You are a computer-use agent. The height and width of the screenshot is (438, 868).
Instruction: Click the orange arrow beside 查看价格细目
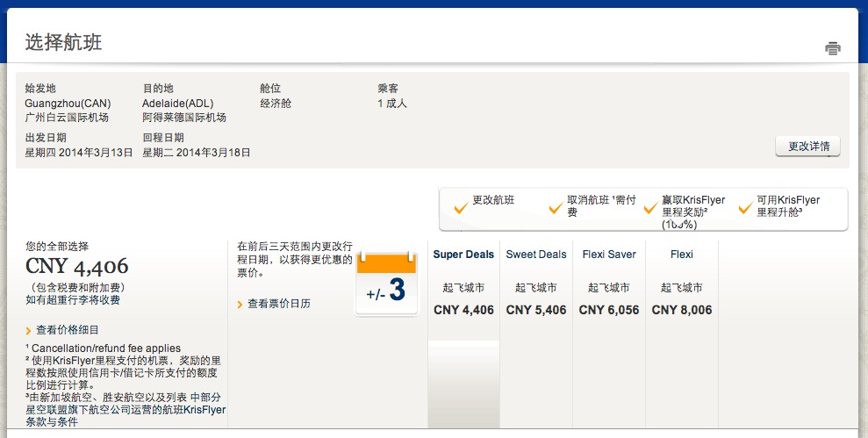click(x=29, y=331)
